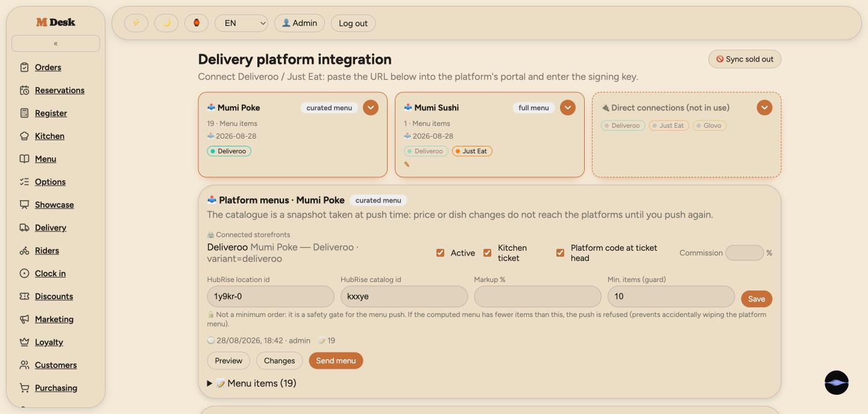Screen dimensions: 868x414
Task: Toggle the Kitchen ticket checkbox
Action: tap(487, 252)
